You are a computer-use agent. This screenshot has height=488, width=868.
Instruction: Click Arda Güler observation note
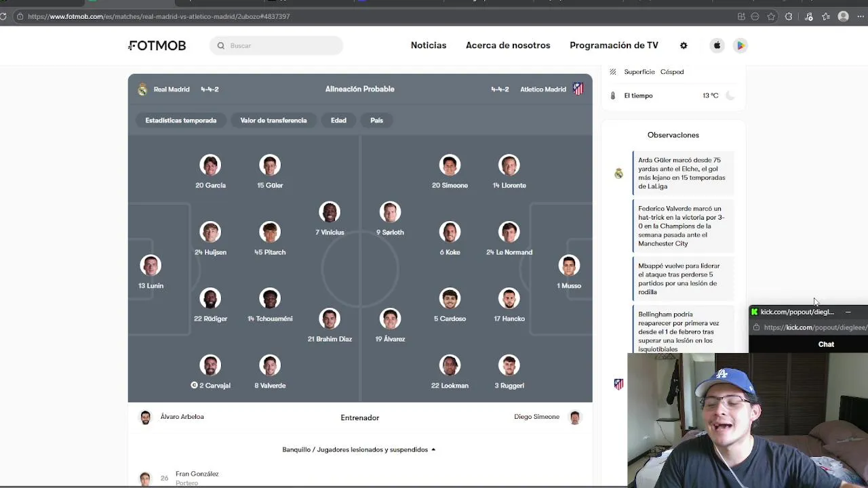tap(683, 174)
